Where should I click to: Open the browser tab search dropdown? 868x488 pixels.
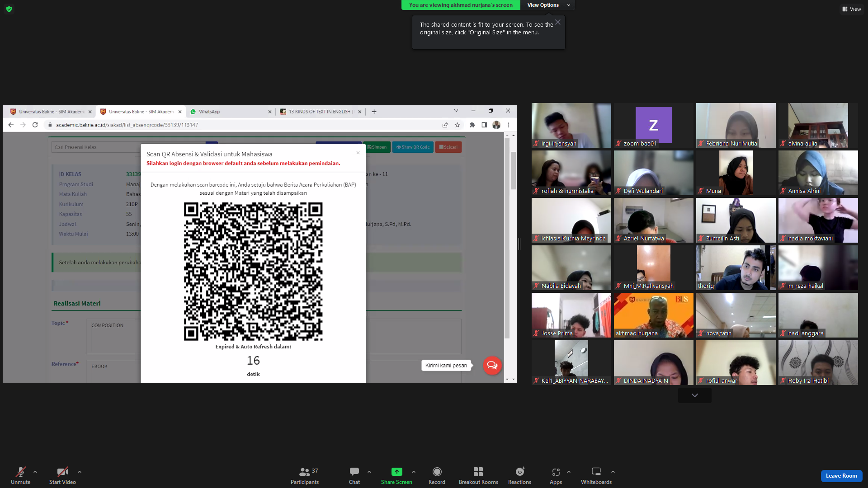pyautogui.click(x=456, y=111)
